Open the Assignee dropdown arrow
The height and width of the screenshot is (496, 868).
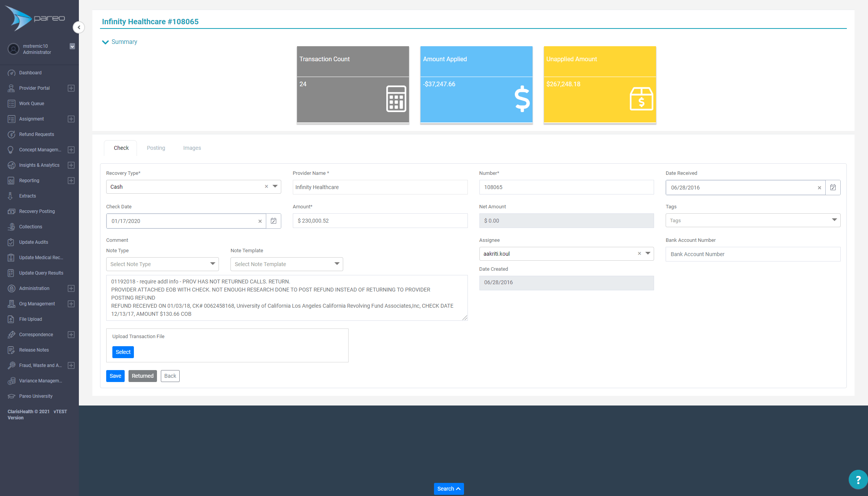coord(648,253)
